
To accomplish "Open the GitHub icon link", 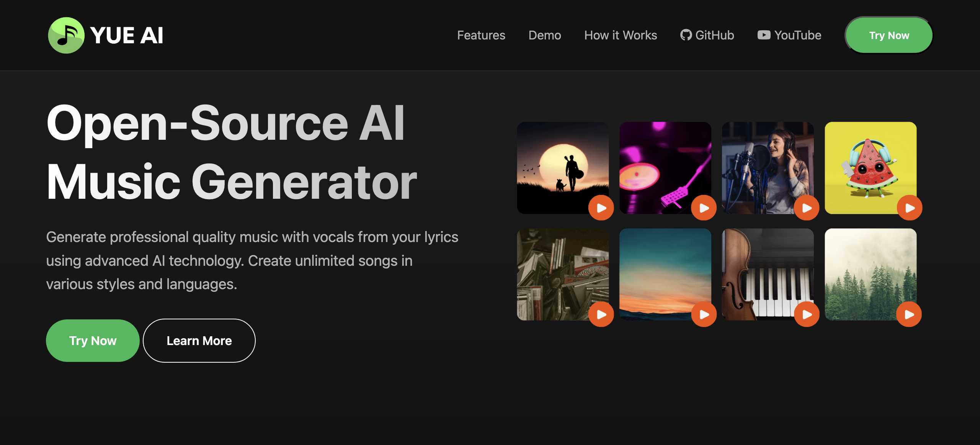I will (x=686, y=35).
